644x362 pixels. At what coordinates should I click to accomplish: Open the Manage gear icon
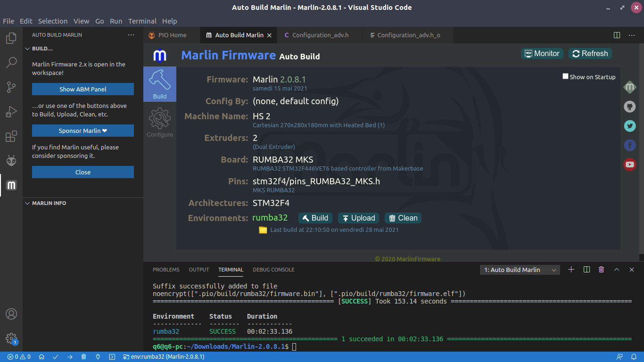coord(11,338)
